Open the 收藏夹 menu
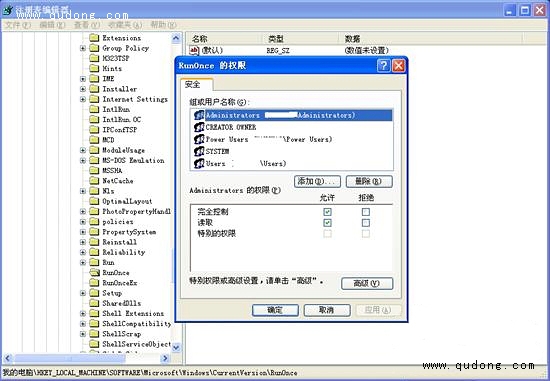 125,25
